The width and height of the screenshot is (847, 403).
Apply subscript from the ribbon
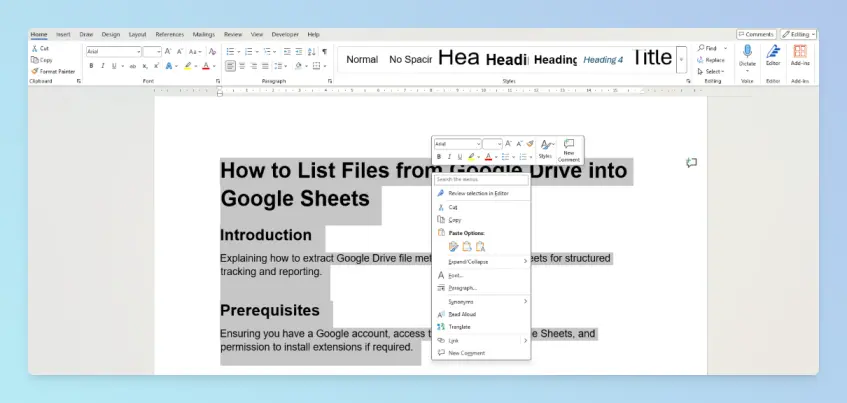pos(145,66)
